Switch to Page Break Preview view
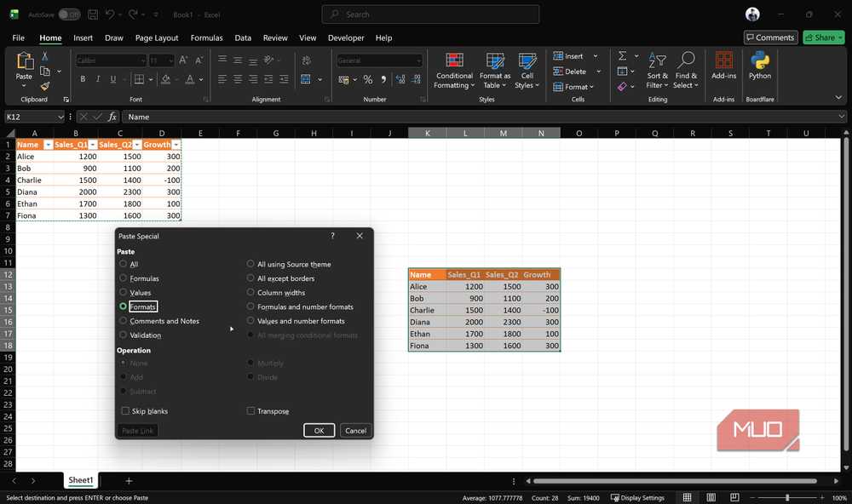Image resolution: width=852 pixels, height=504 pixels. 734,497
